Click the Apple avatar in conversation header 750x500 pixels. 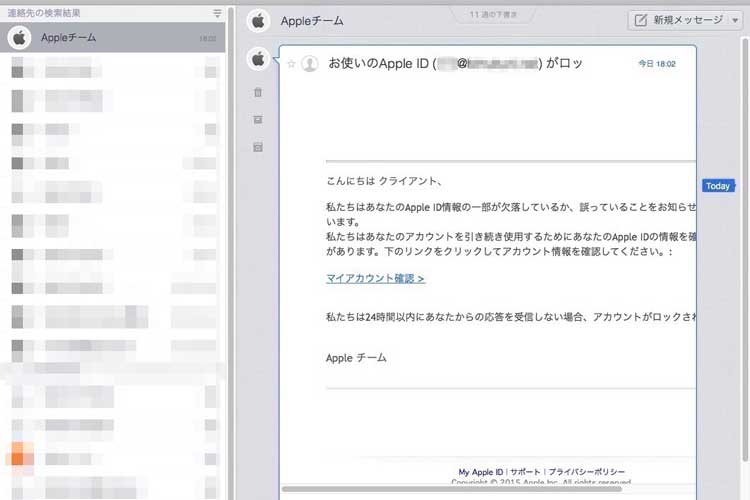[258, 21]
